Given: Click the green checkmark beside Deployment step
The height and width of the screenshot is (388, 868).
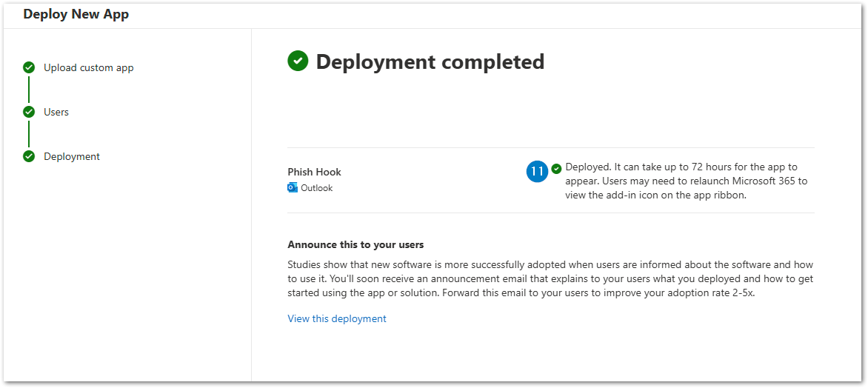Looking at the screenshot, I should pos(29,156).
